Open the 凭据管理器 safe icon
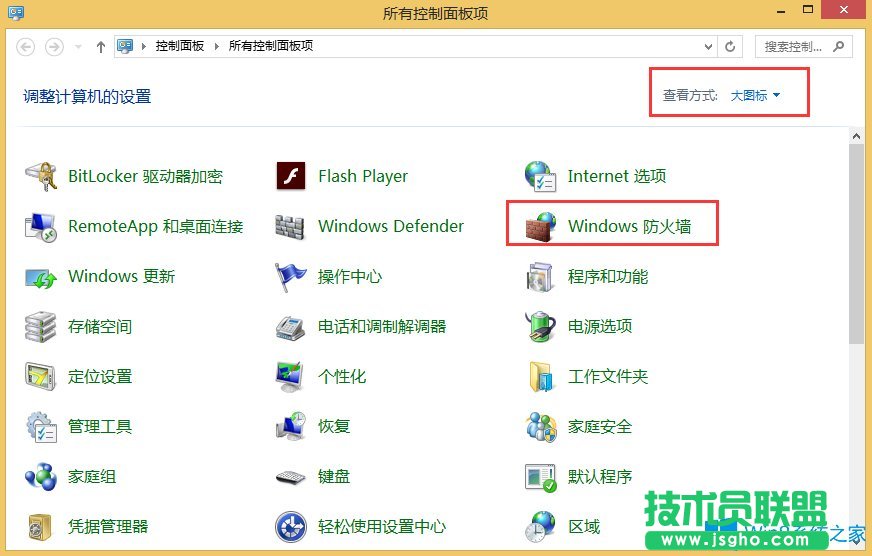The image size is (872, 556). (x=40, y=527)
